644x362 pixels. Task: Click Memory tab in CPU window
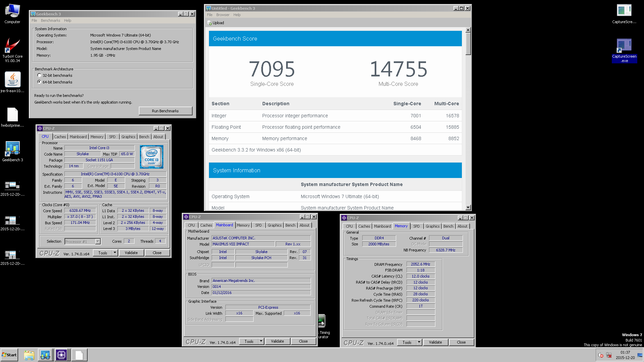pyautogui.click(x=97, y=137)
